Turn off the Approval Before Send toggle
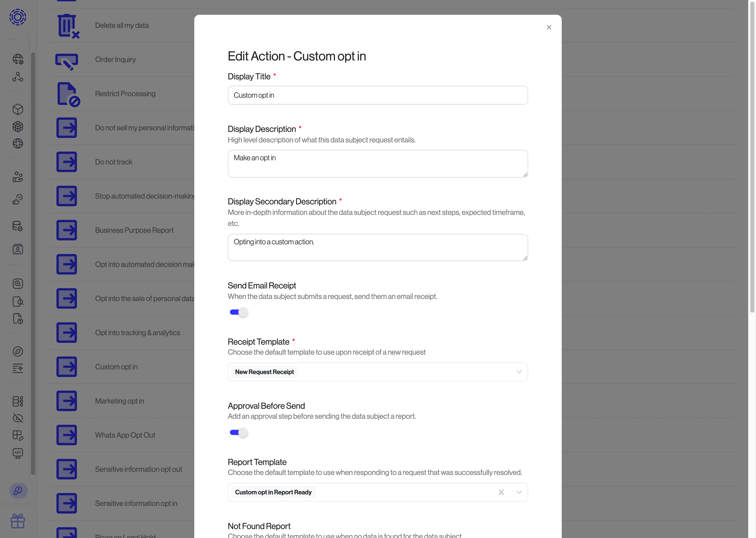Screen dimensions: 756x538 point(238,432)
